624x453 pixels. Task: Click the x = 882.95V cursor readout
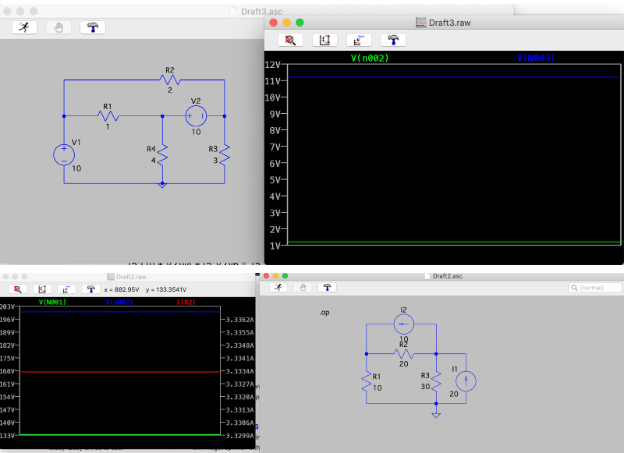(x=121, y=289)
